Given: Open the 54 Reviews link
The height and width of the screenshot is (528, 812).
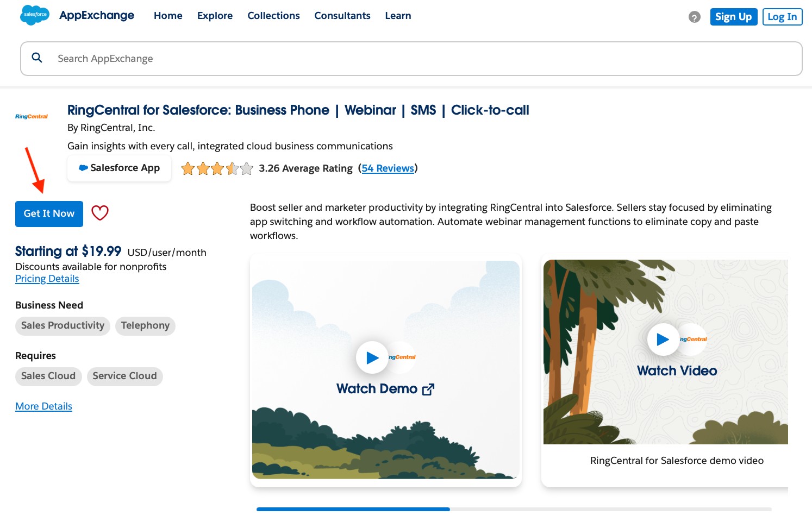Looking at the screenshot, I should pos(388,168).
